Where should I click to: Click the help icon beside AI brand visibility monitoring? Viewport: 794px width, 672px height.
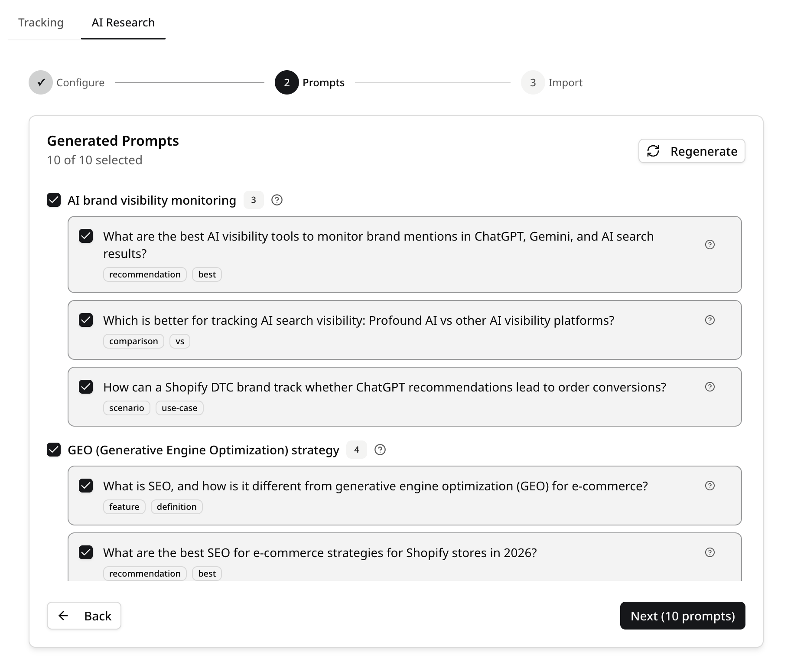pos(277,200)
